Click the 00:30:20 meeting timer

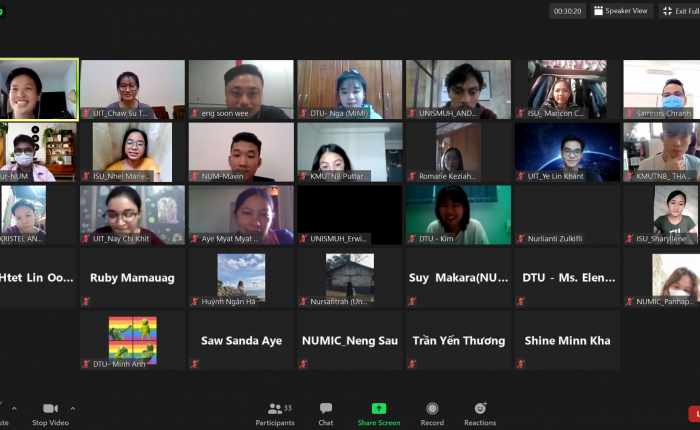click(567, 11)
